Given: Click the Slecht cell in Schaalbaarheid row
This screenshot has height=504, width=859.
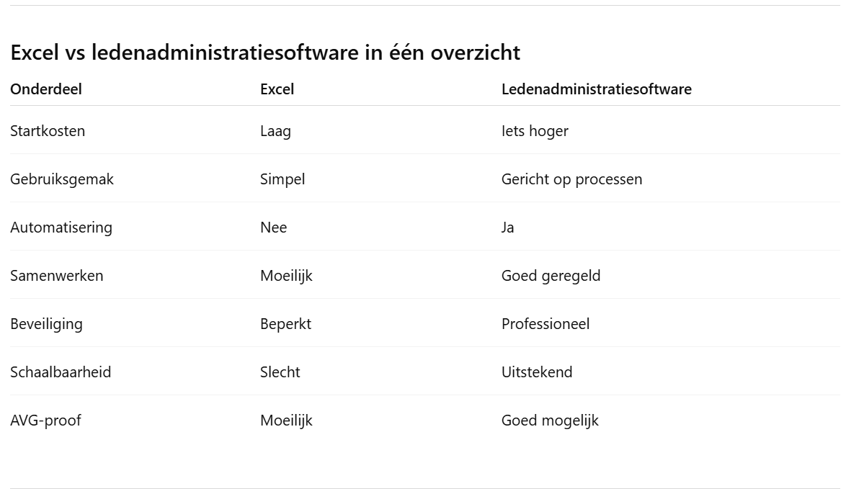Looking at the screenshot, I should (280, 372).
